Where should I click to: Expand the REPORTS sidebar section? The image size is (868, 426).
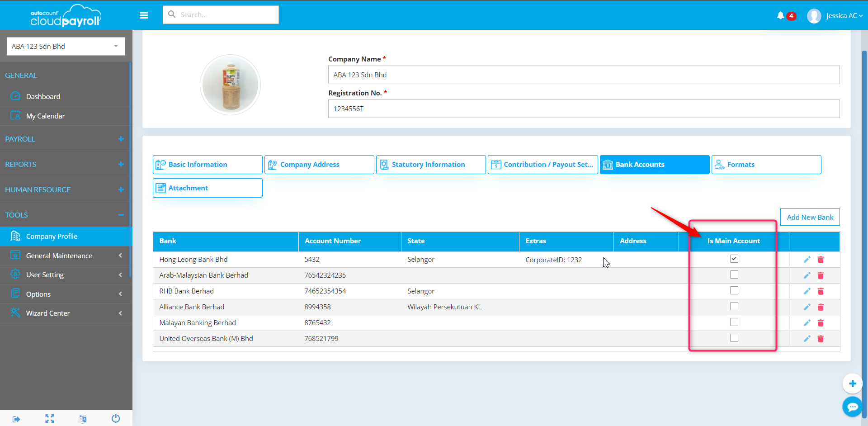[121, 164]
